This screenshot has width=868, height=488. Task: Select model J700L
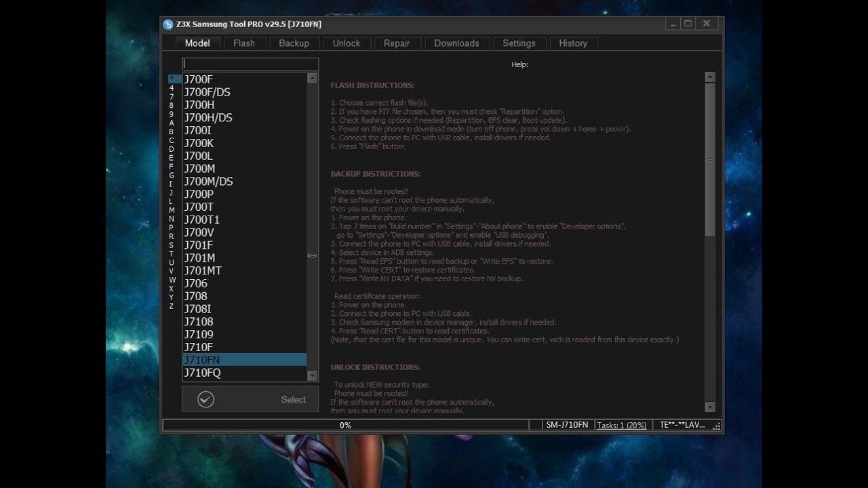pyautogui.click(x=244, y=156)
